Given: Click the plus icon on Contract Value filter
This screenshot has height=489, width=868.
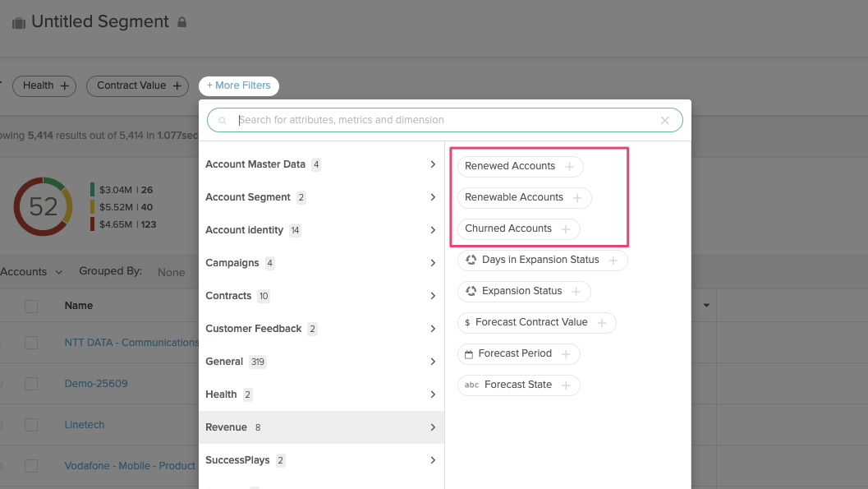Looking at the screenshot, I should pos(177,85).
